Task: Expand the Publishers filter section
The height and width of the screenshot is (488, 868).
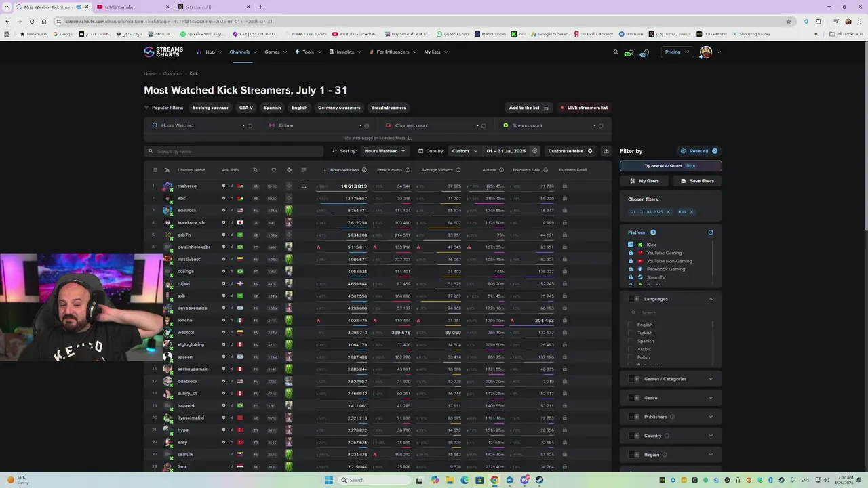Action: [x=711, y=417]
